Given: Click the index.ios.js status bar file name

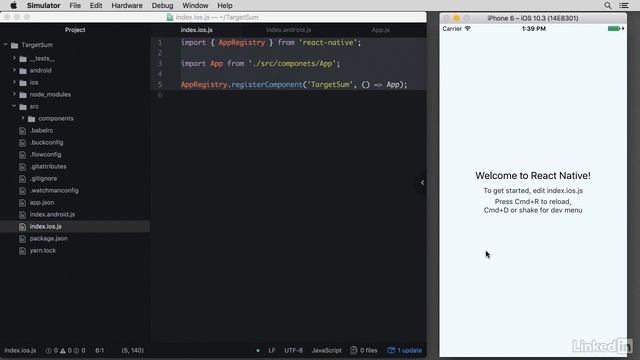Looking at the screenshot, I should 20,350.
